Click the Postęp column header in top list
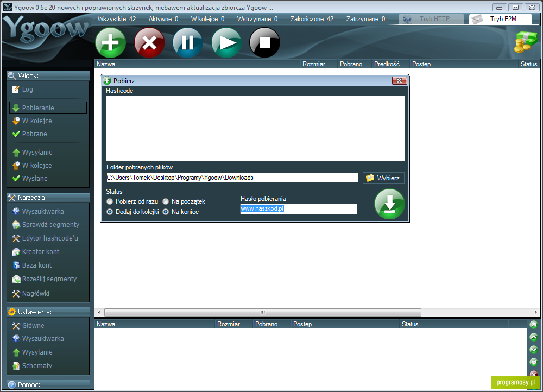The width and height of the screenshot is (543, 392). [464, 64]
